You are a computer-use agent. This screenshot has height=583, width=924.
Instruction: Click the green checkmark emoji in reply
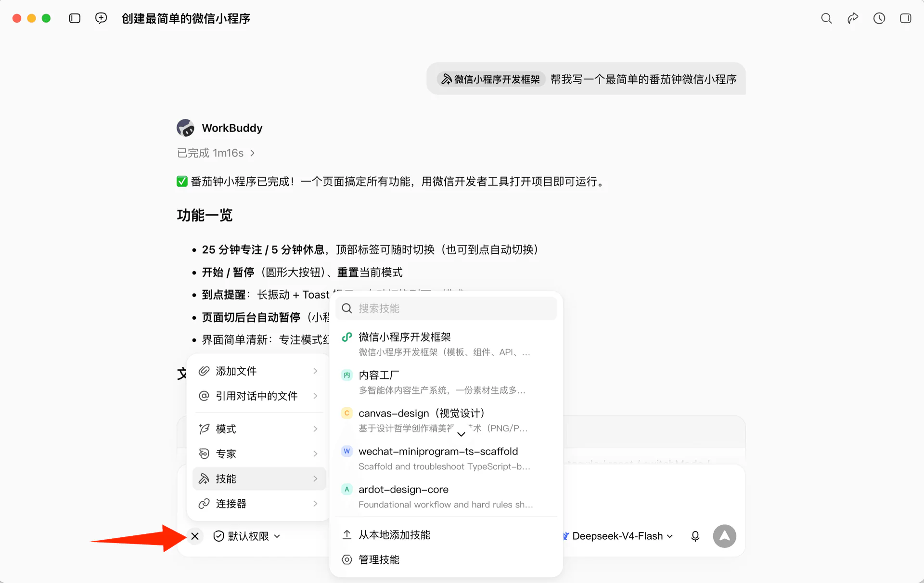pyautogui.click(x=182, y=181)
